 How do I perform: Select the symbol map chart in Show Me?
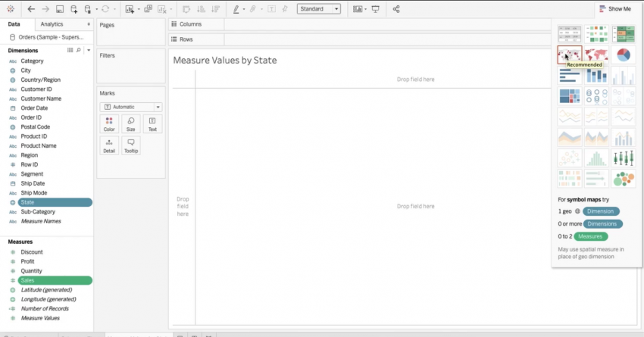[570, 55]
